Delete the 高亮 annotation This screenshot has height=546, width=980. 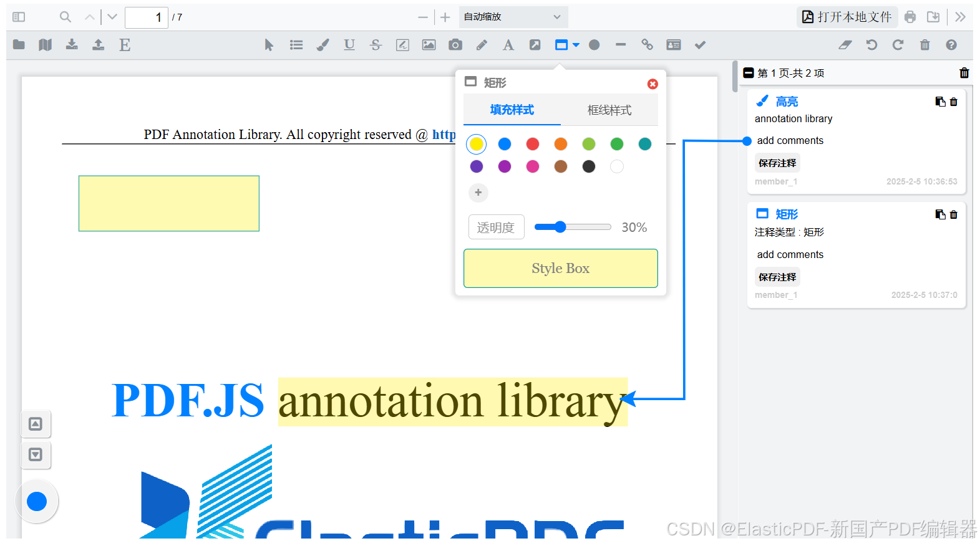[x=954, y=102]
